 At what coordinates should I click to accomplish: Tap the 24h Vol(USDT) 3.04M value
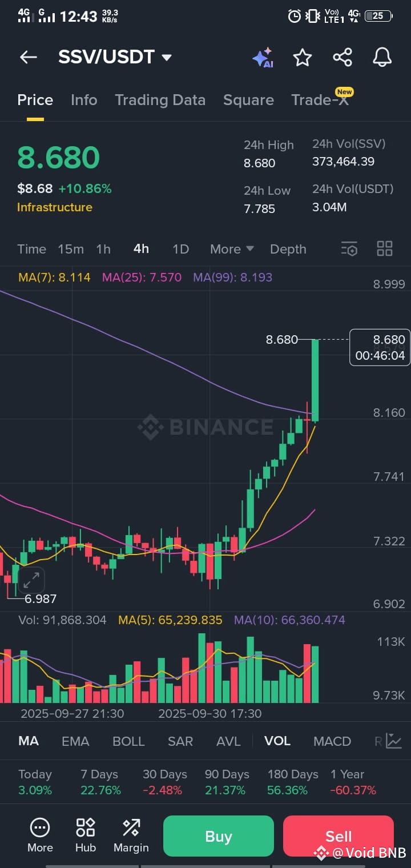pyautogui.click(x=329, y=207)
